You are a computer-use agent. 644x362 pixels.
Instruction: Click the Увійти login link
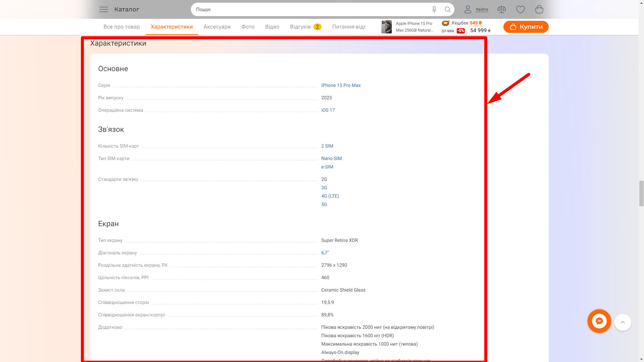[x=482, y=9]
